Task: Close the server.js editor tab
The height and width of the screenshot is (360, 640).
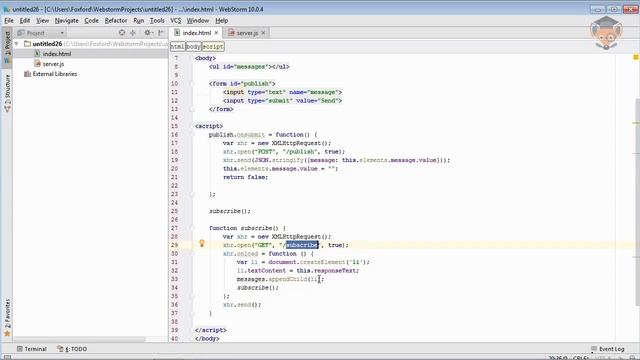Action: click(263, 33)
